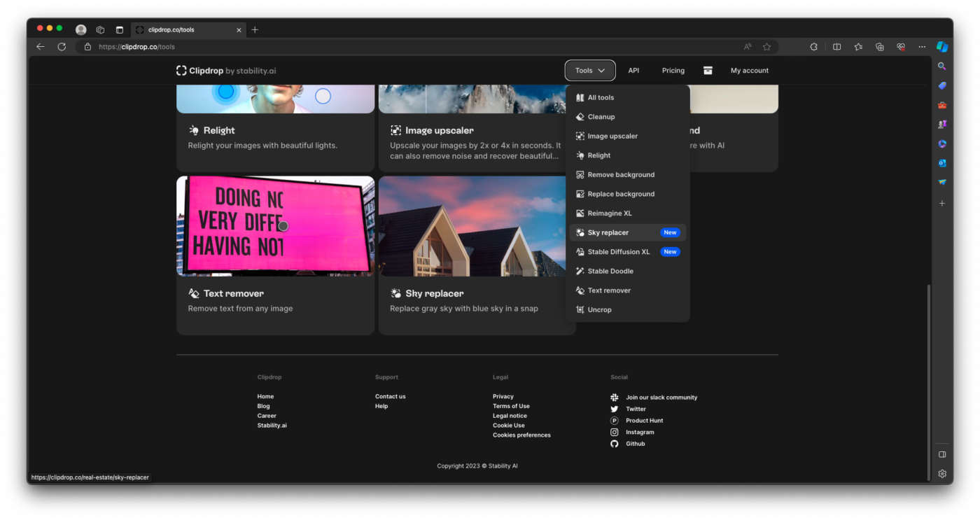
Task: Open sidebar search magnifier icon
Action: 942,66
